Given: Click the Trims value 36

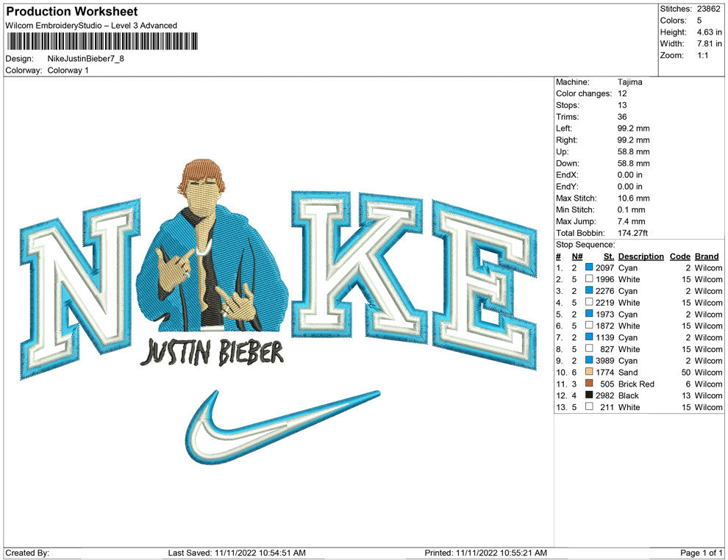Looking at the screenshot, I should point(622,117).
